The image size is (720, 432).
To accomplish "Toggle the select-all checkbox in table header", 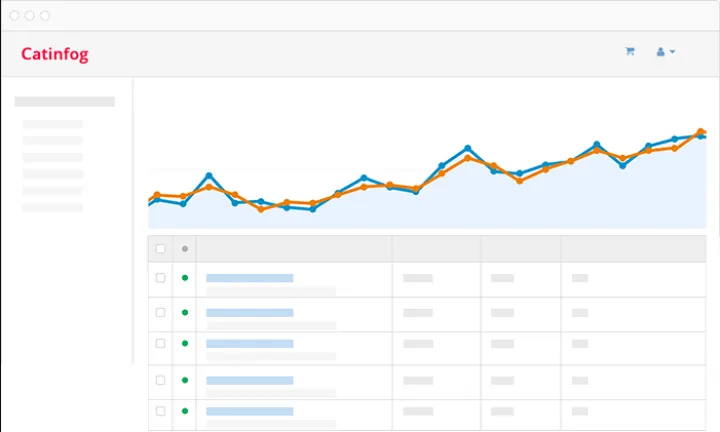I will click(160, 248).
